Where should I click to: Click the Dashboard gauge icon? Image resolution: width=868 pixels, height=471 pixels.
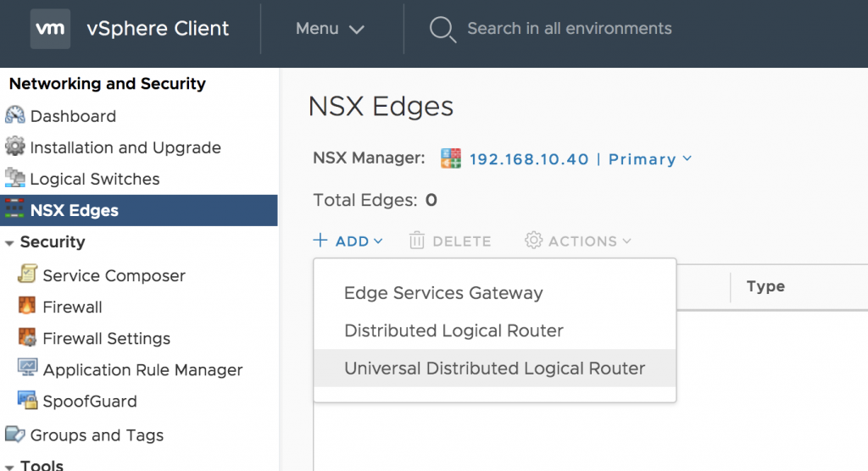(x=15, y=115)
